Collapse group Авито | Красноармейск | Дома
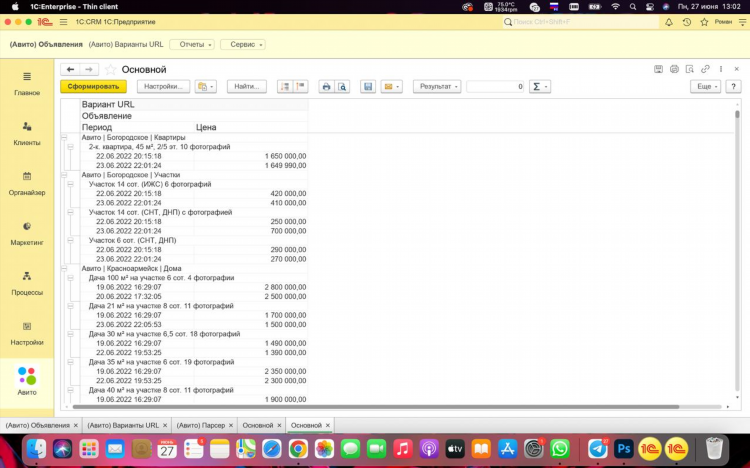The width and height of the screenshot is (750, 468). (64, 268)
